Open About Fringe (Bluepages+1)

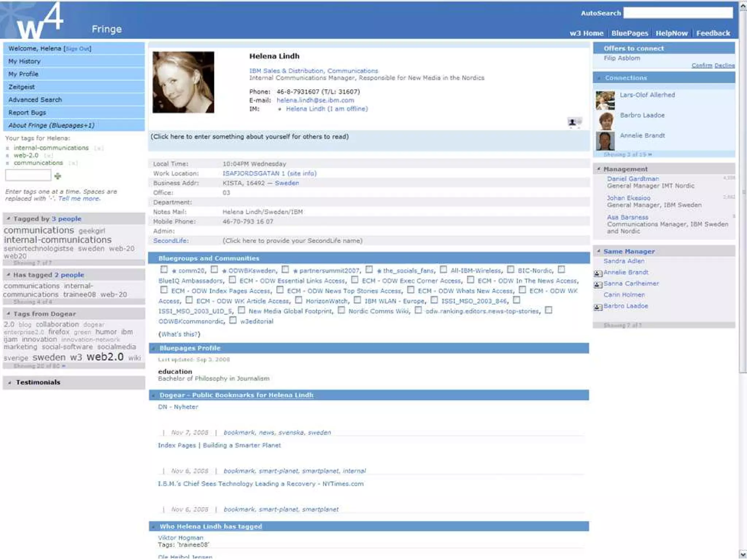[74, 125]
